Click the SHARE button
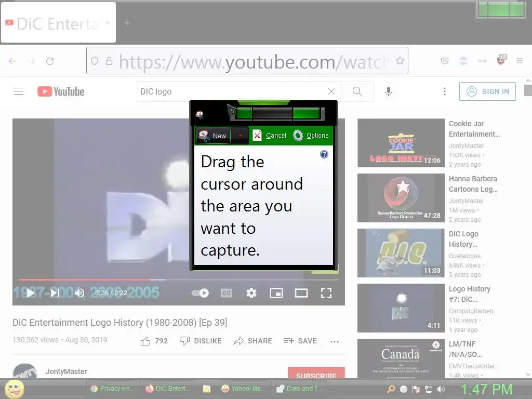This screenshot has width=532, height=399. point(253,341)
